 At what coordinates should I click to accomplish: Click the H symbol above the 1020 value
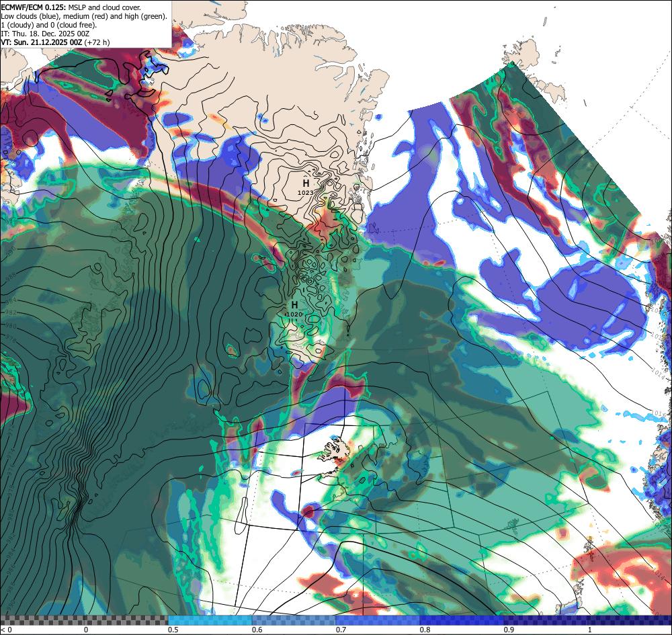coord(294,304)
